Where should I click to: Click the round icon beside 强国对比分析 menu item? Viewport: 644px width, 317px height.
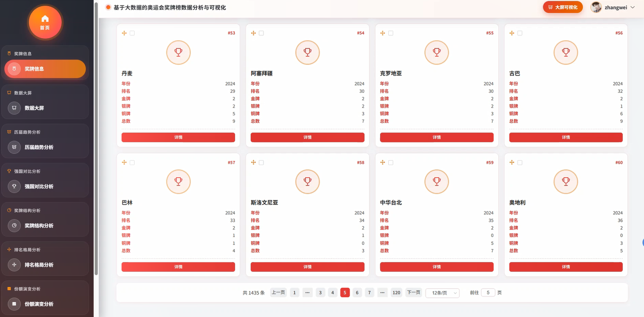click(x=14, y=186)
